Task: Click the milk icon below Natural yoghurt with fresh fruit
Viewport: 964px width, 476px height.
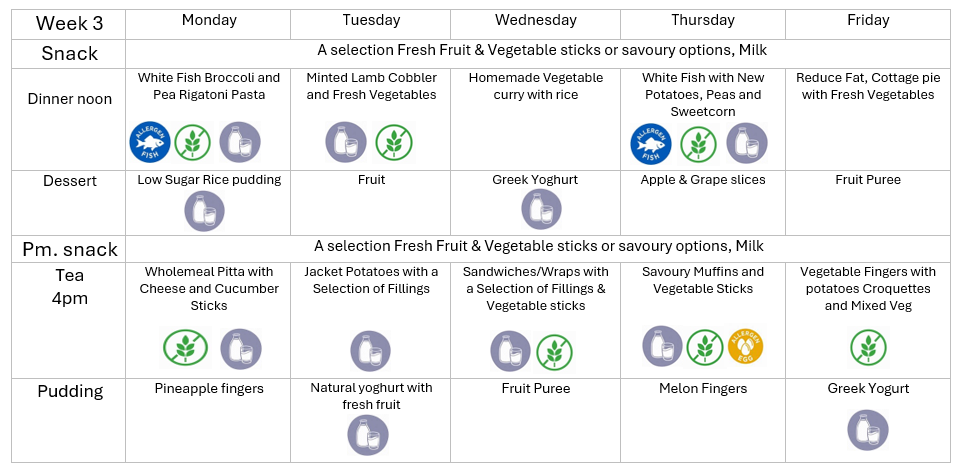Action: (x=367, y=435)
